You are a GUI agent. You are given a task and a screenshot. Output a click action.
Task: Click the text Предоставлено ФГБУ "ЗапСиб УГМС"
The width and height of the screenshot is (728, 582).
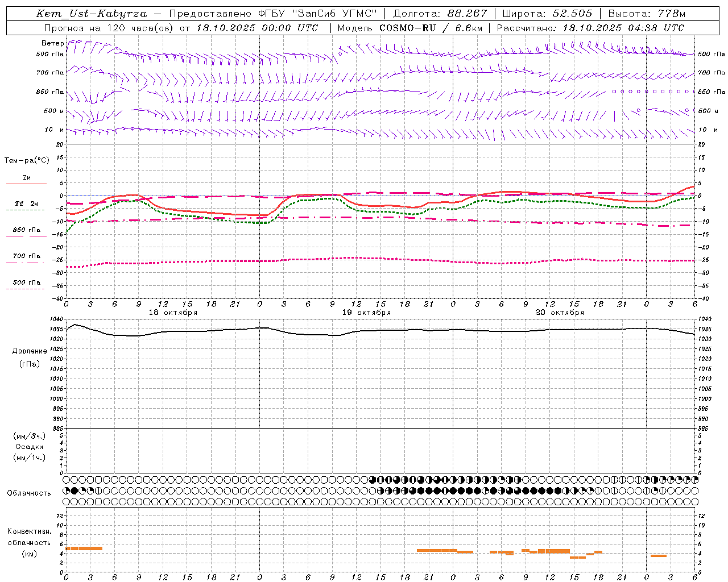click(273, 14)
